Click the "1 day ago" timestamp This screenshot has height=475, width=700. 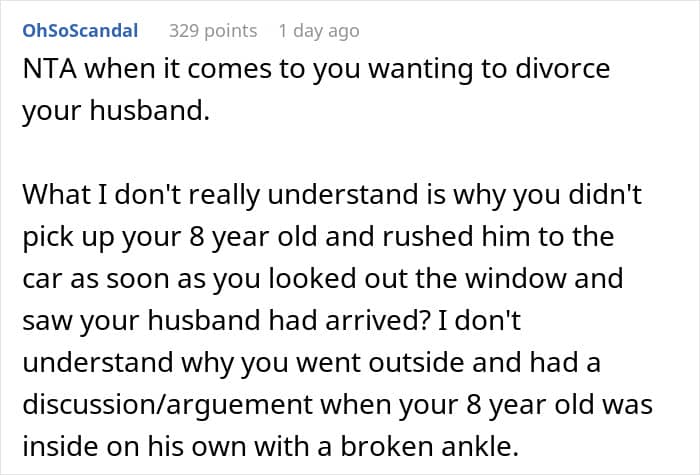(318, 31)
